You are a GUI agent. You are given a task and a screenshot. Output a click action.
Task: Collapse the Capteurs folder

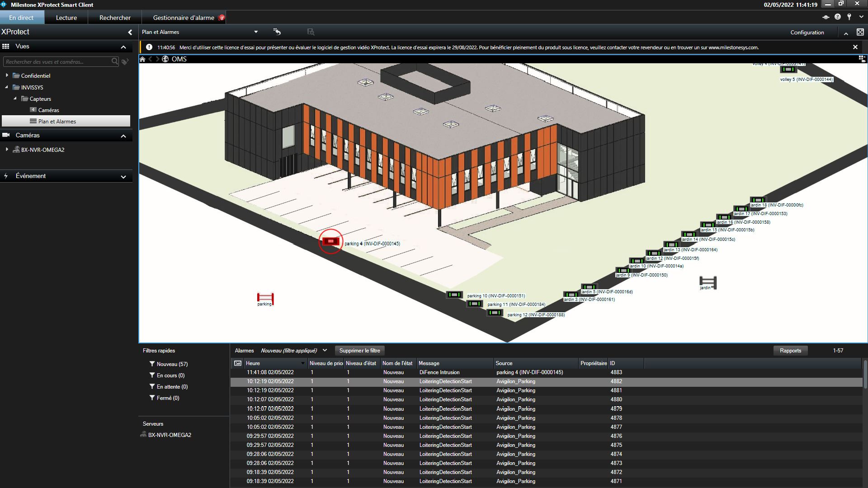coord(15,99)
